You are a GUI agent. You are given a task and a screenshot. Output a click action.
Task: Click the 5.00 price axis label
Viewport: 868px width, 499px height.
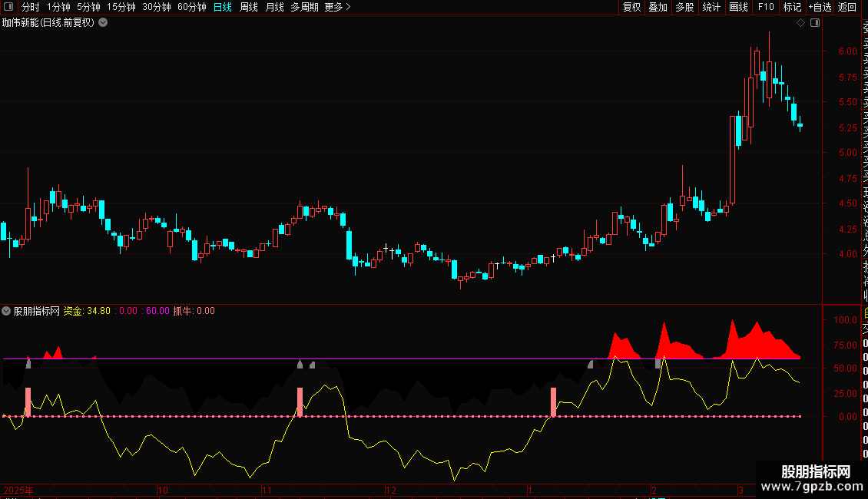coord(847,153)
